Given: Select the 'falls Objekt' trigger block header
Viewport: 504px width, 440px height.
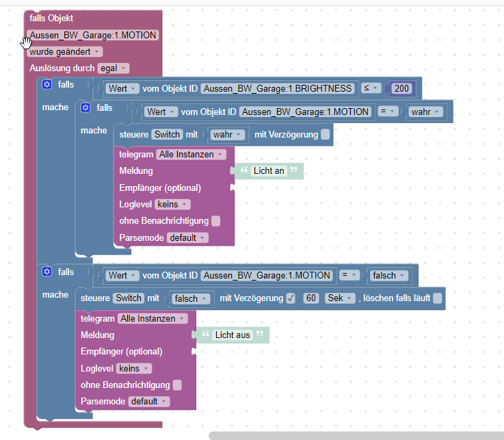Looking at the screenshot, I should [x=51, y=18].
